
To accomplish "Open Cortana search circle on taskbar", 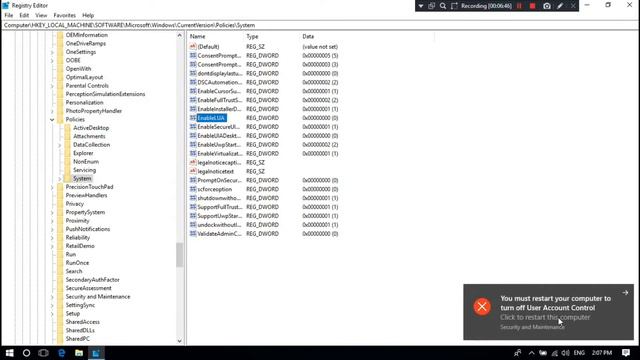I will [27, 353].
